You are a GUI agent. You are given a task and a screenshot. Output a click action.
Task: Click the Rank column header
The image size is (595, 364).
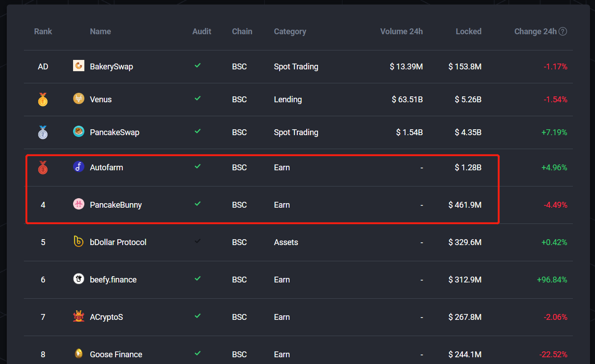(x=43, y=32)
